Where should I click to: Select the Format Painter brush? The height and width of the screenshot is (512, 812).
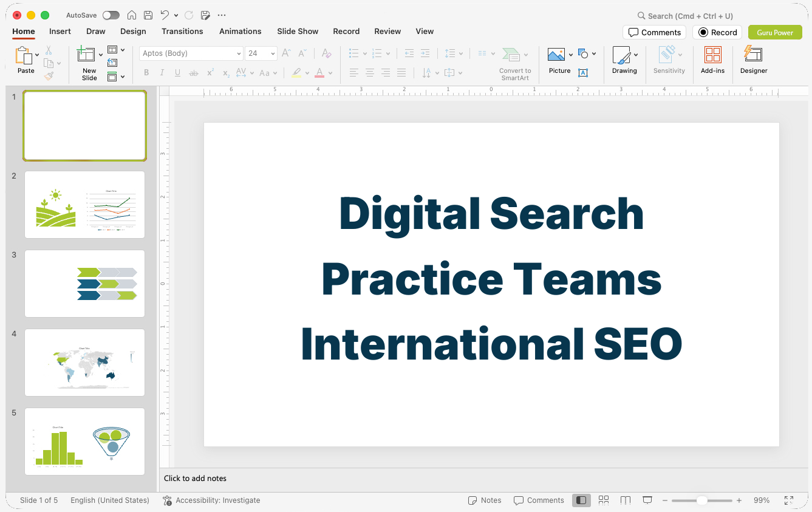tap(49, 76)
